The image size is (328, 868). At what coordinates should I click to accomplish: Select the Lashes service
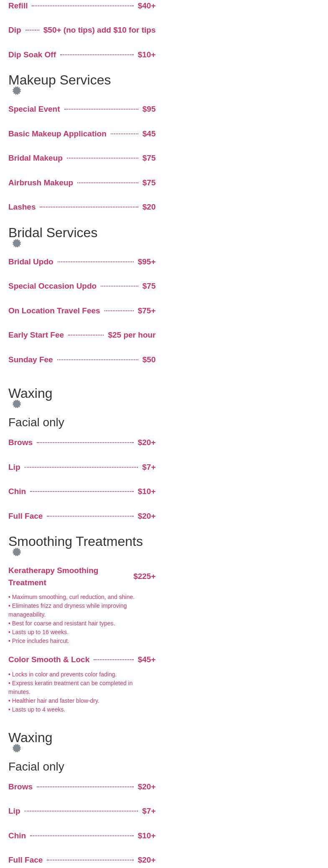22,207
